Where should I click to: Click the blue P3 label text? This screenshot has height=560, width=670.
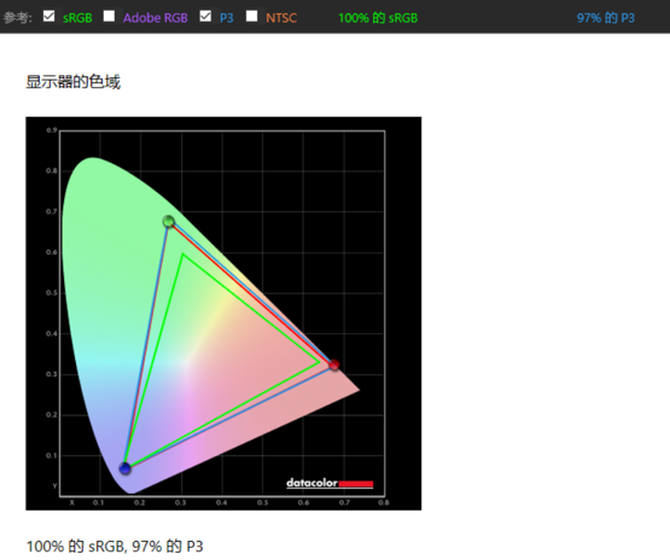coord(226,18)
